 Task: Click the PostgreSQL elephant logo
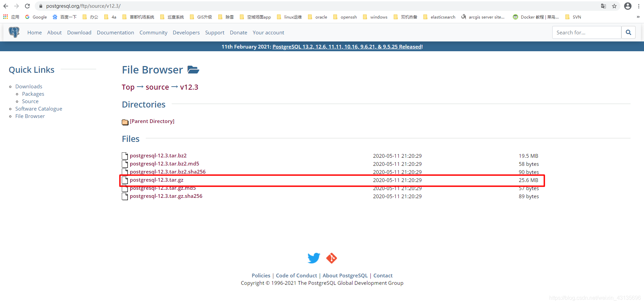pyautogui.click(x=14, y=32)
